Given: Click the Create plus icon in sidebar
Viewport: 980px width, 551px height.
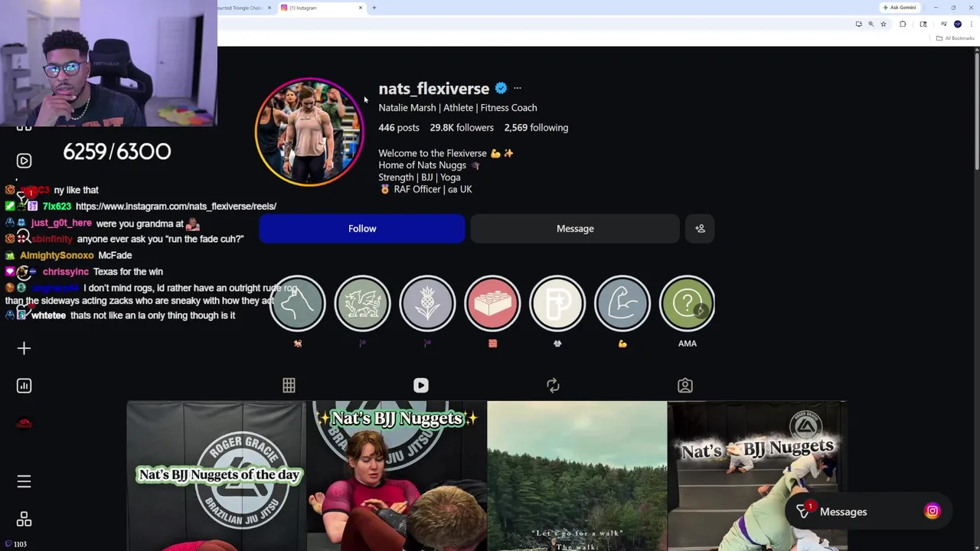Looking at the screenshot, I should [24, 348].
